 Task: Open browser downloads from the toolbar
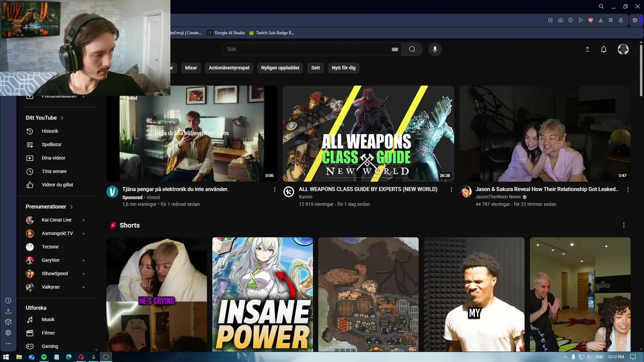(601, 20)
